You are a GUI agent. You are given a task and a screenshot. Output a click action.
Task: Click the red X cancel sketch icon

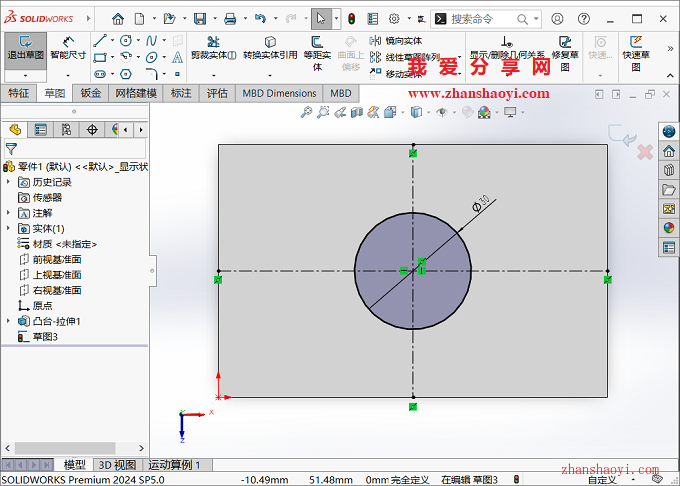coord(645,152)
